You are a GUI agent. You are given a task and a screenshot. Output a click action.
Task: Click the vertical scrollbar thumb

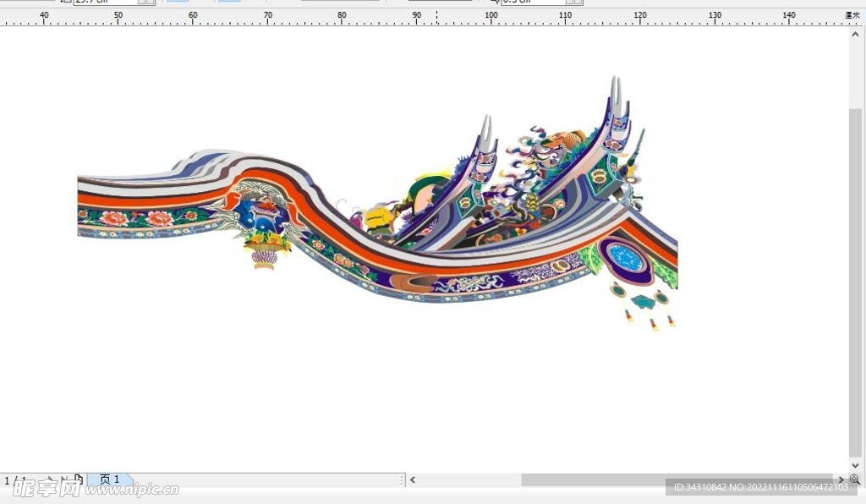(x=855, y=283)
